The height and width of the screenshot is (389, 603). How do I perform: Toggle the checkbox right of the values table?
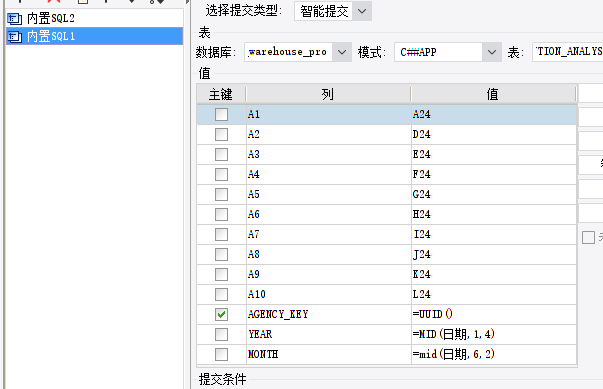point(588,238)
